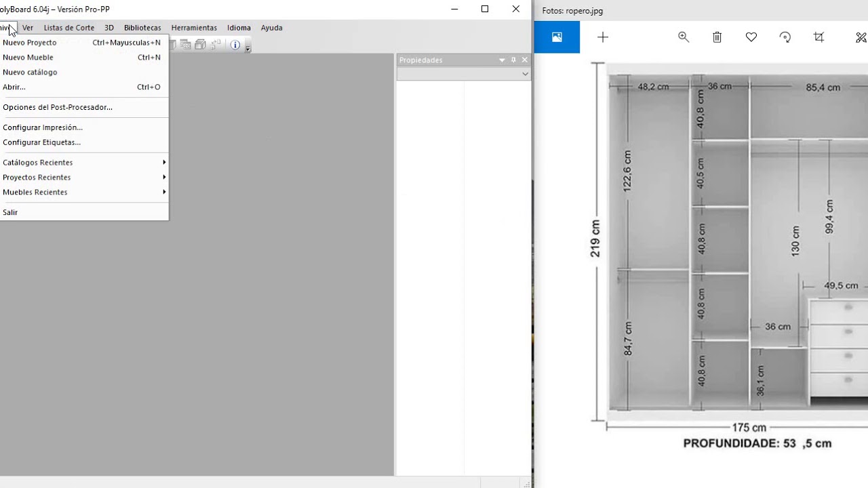Rotate the photo in the Photos app
This screenshot has width=868, height=488.
coord(785,37)
